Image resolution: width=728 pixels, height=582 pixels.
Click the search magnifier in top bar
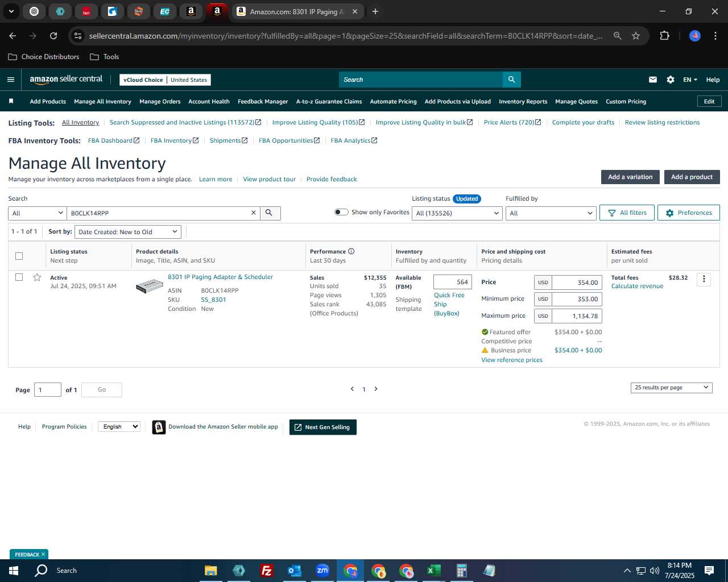click(x=511, y=80)
